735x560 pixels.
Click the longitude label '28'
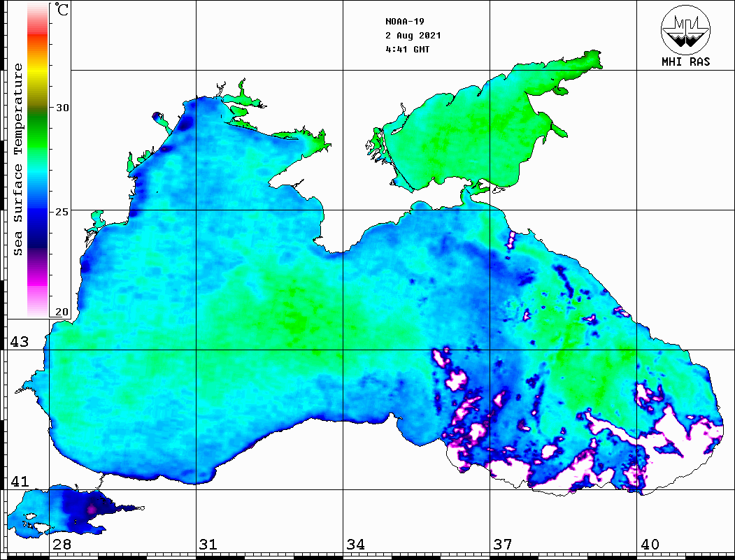click(62, 545)
